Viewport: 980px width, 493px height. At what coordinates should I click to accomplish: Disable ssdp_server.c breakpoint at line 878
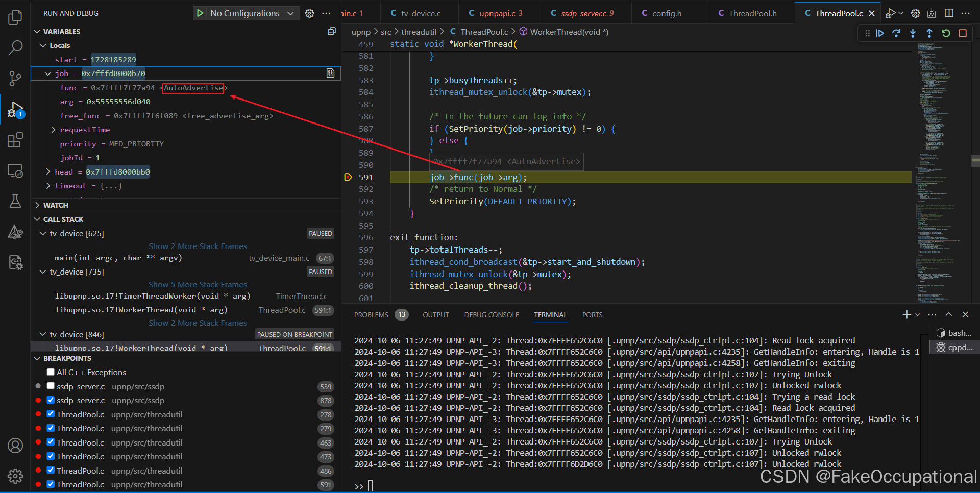tap(51, 400)
